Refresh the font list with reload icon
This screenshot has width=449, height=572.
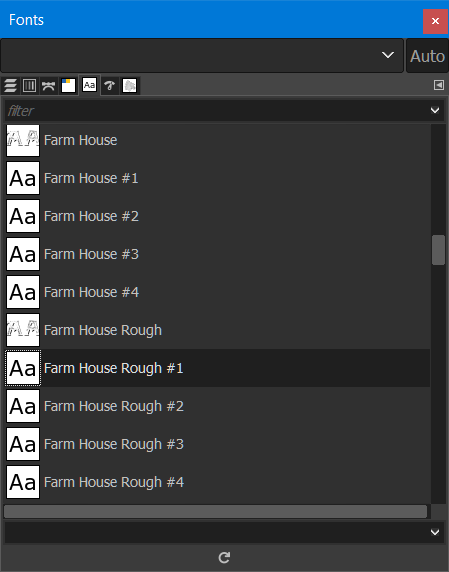[224, 557]
